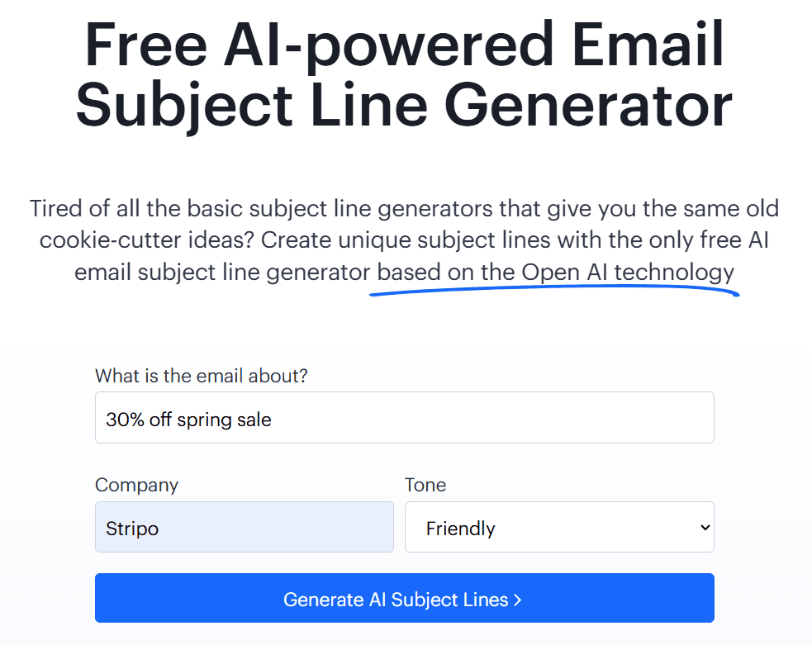The width and height of the screenshot is (812, 645).
Task: Click the Free AI-powered Email heading
Action: tap(406, 45)
